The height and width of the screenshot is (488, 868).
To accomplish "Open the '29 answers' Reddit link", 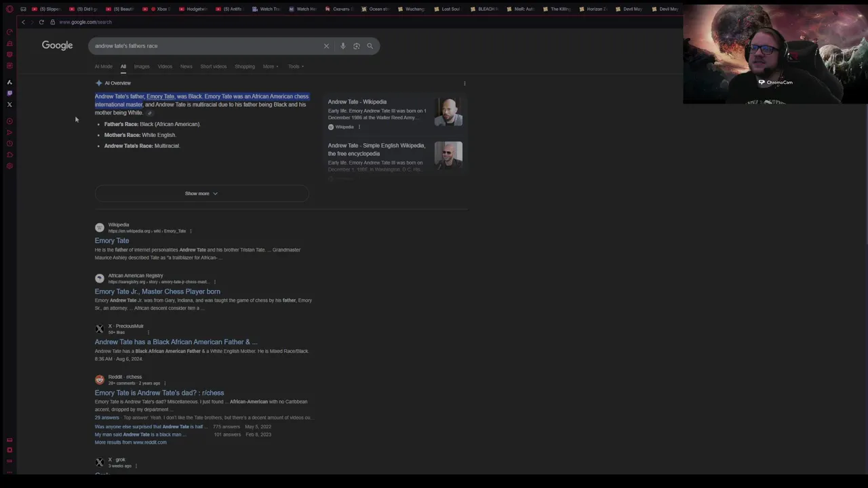I will point(107,418).
